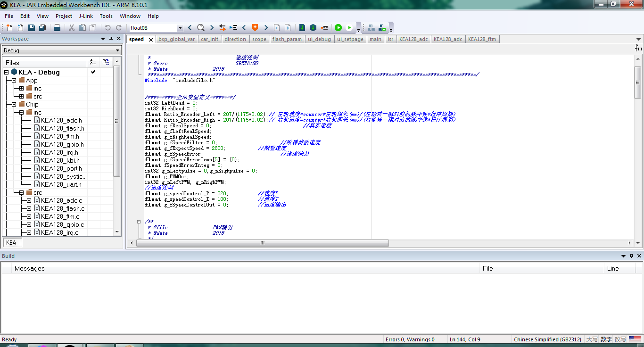Start Debug without Downloading
The width and height of the screenshot is (644, 347).
click(x=349, y=28)
